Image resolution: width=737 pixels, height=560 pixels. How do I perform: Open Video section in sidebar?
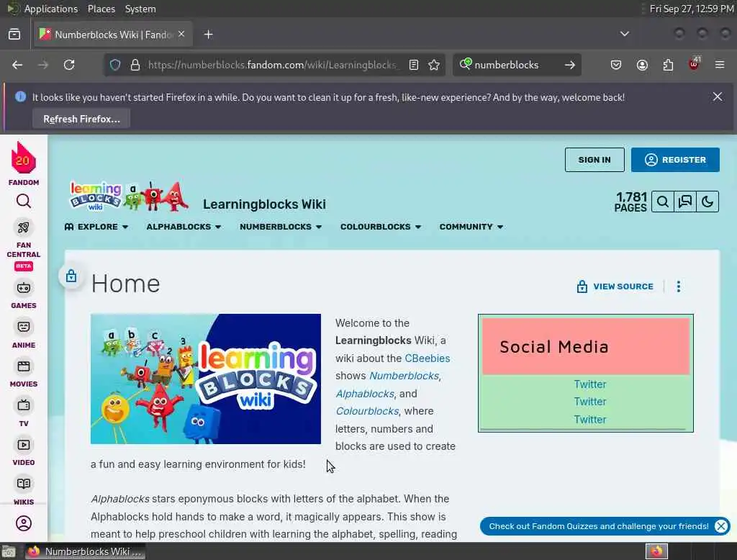pos(24,452)
